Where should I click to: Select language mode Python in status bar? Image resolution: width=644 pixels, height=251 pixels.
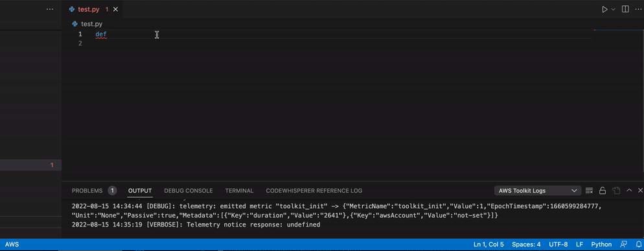[601, 245]
